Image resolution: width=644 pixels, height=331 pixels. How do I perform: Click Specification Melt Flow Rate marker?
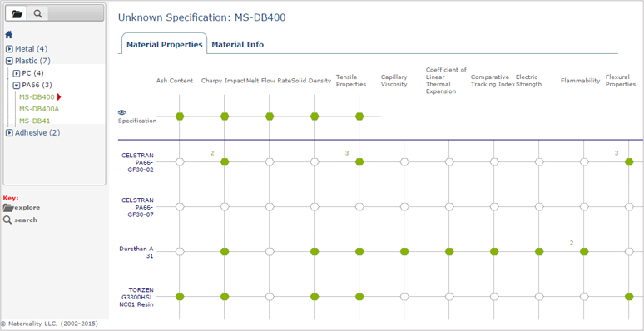pyautogui.click(x=270, y=116)
